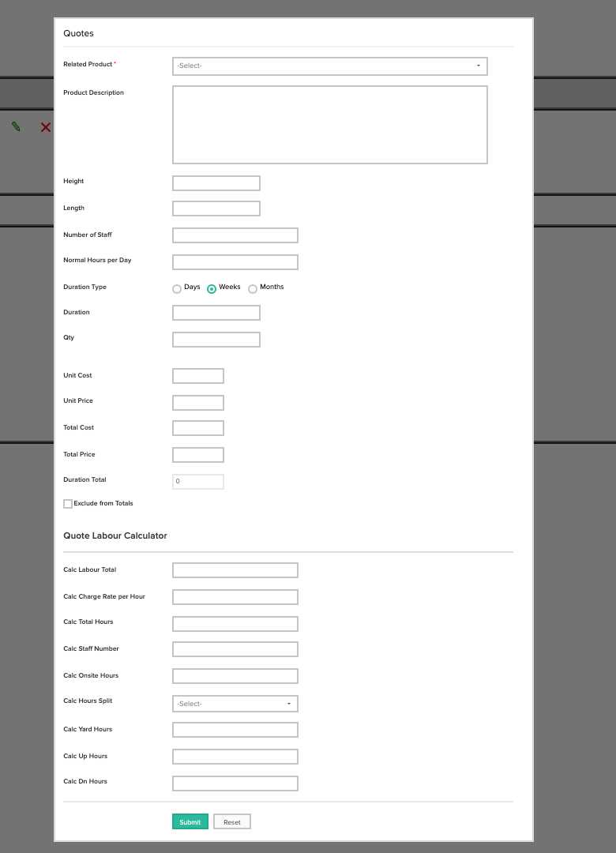Click the Quotes form title
Image resolution: width=616 pixels, height=853 pixels.
point(78,33)
